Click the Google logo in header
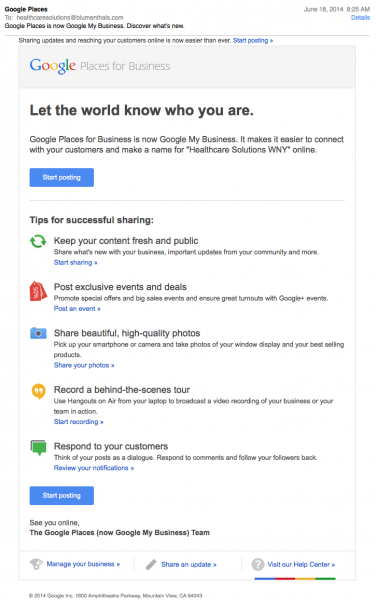 [x=53, y=66]
